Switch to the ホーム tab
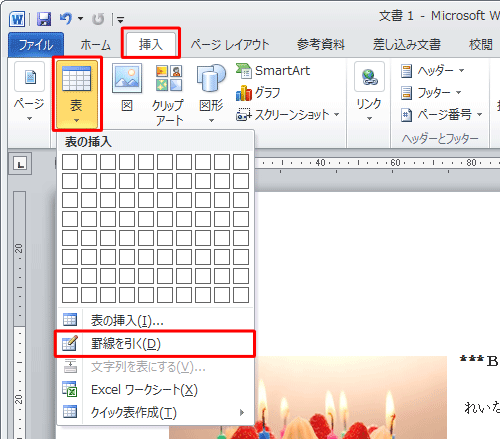Image resolution: width=500 pixels, height=439 pixels. click(x=95, y=45)
